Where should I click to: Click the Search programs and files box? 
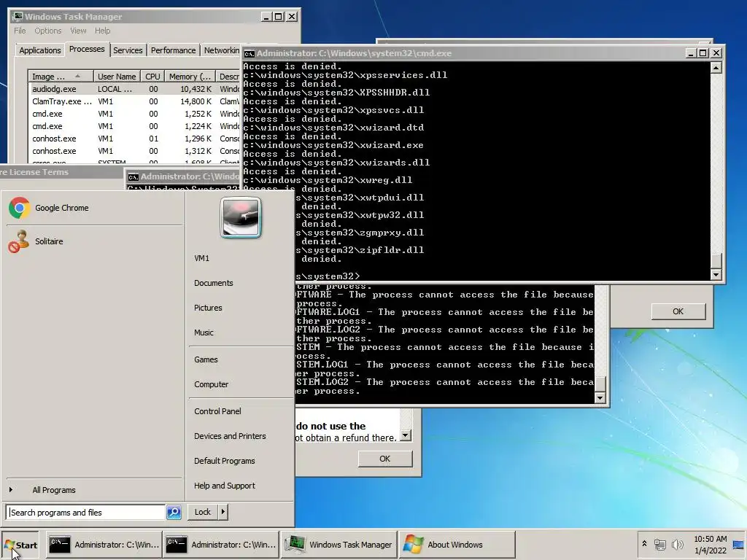[87, 513]
